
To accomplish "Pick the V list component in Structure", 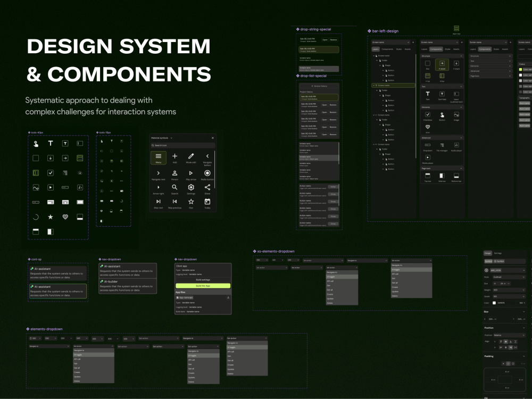I will point(428,77).
